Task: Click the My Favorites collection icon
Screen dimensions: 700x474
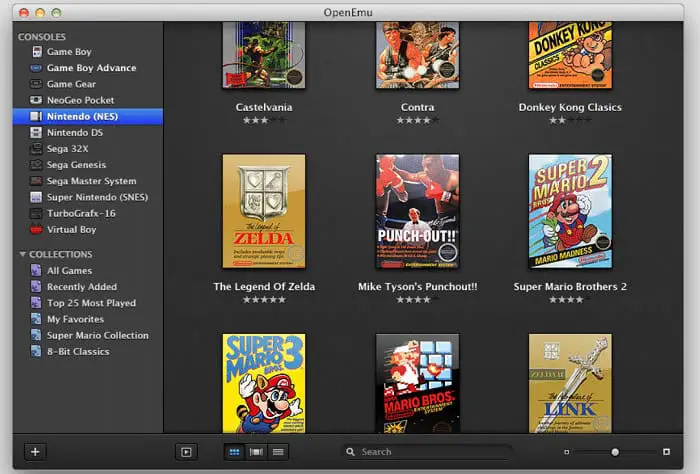Action: click(x=36, y=319)
